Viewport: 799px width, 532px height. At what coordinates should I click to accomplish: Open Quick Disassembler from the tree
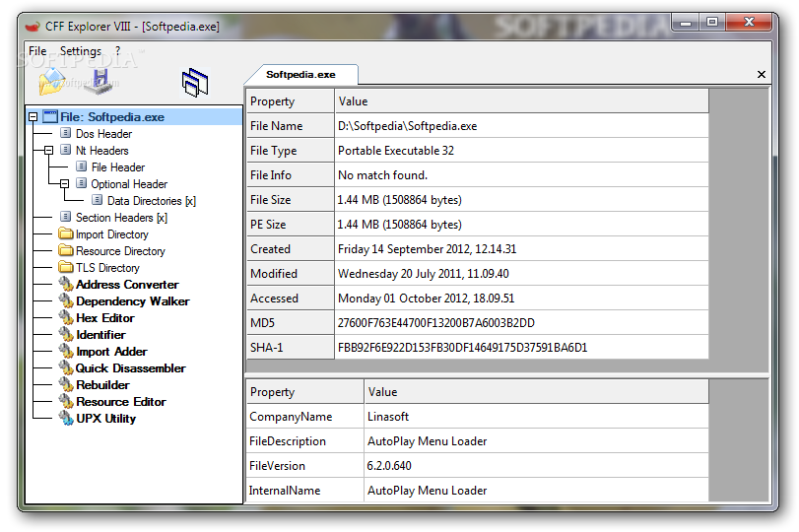click(130, 368)
